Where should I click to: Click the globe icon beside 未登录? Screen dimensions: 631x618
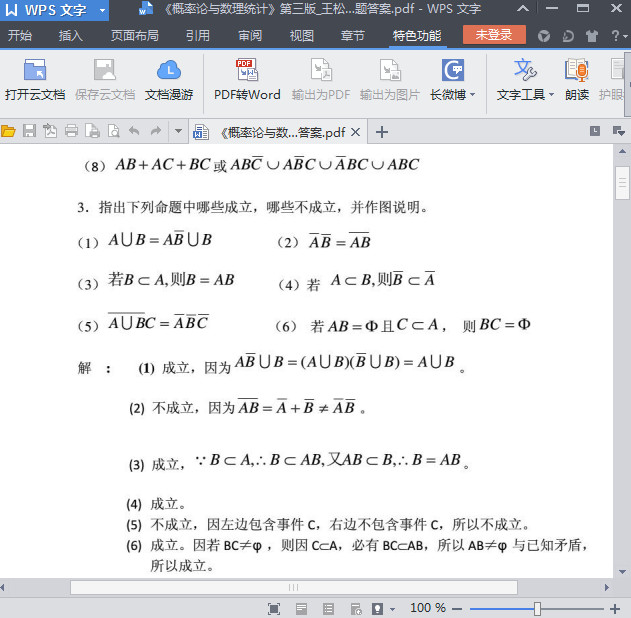click(x=544, y=36)
